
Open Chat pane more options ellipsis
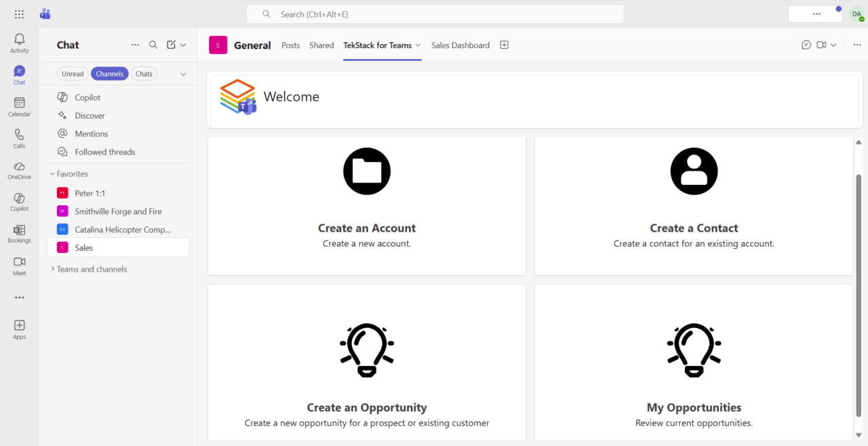tap(135, 45)
